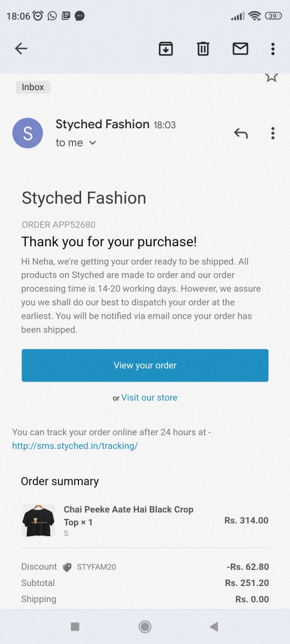Tap the STYFAM20 discount tag icon

point(67,567)
